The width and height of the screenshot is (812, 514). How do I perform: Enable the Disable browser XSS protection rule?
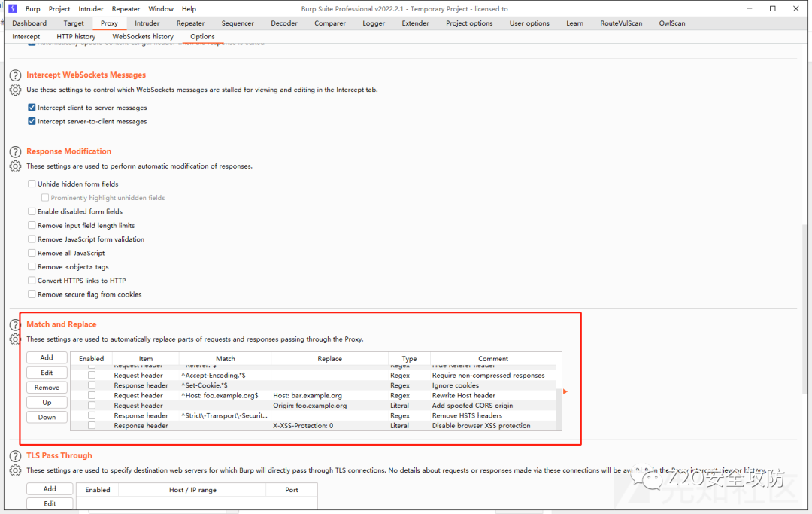[92, 425]
